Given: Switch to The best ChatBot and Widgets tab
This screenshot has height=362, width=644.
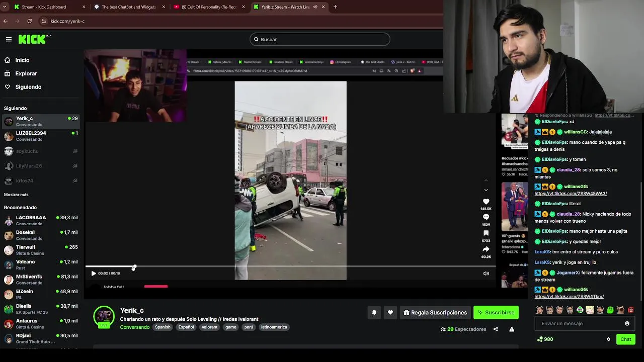Looking at the screenshot, I should [129, 7].
